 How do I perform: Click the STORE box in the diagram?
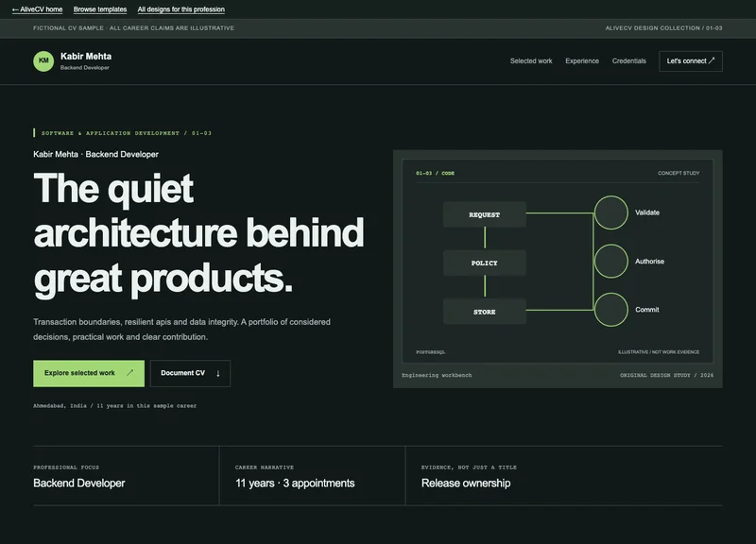pos(485,312)
